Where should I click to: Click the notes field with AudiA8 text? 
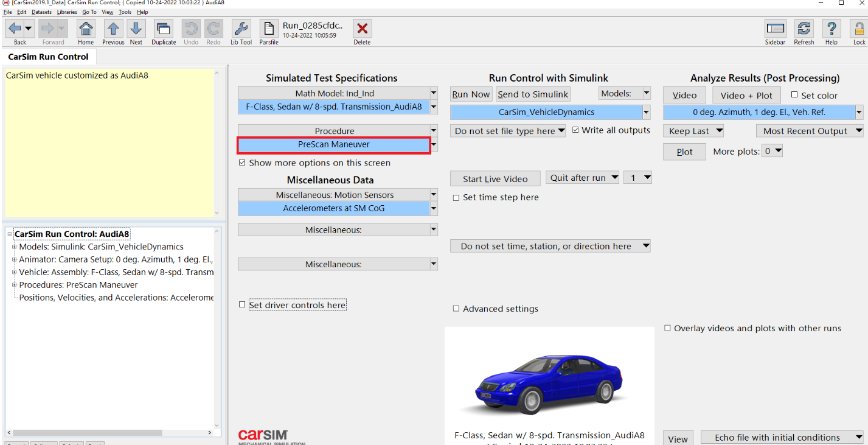(109, 143)
